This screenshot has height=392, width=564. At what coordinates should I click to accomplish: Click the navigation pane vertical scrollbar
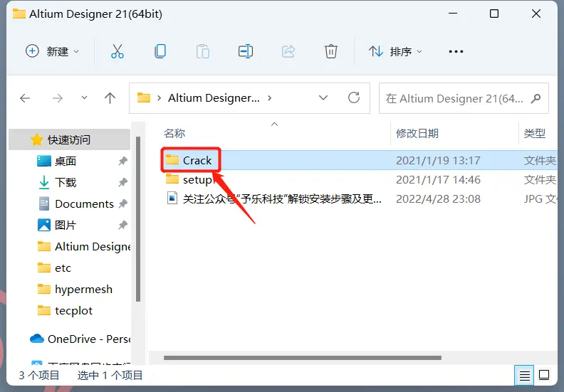point(137,219)
